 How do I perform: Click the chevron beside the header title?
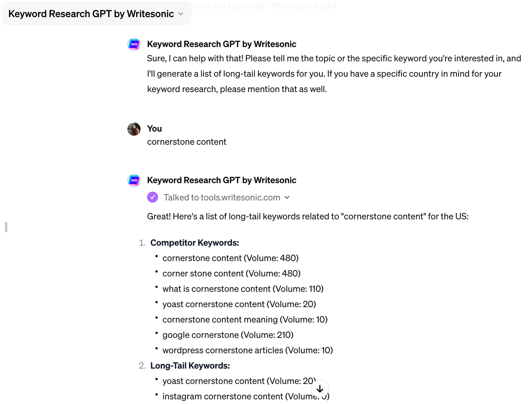(x=181, y=14)
